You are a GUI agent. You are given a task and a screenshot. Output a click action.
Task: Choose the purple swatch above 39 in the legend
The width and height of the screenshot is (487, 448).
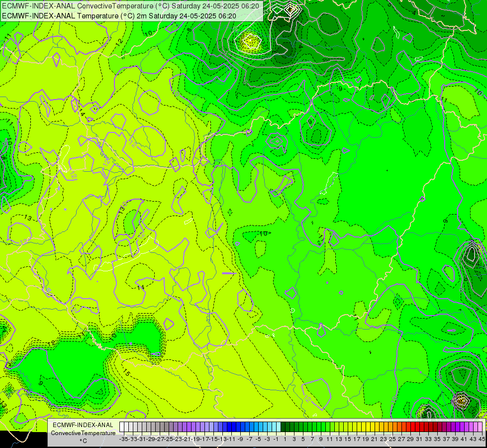click(453, 427)
